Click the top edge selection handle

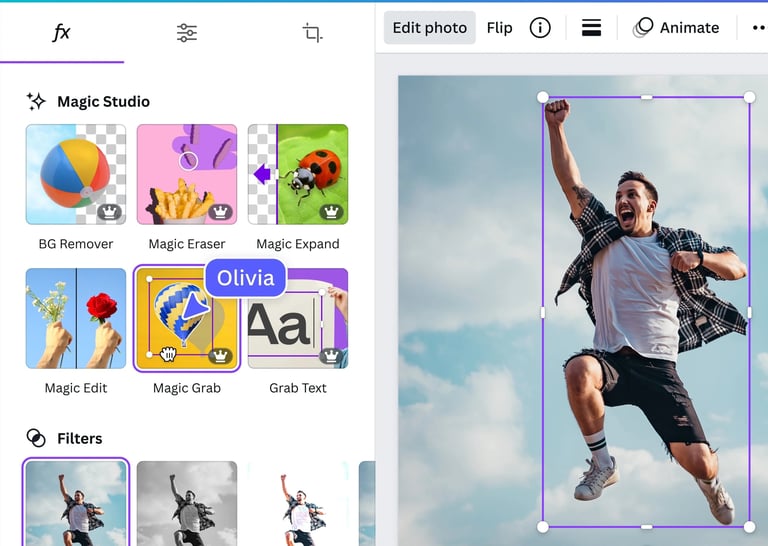tap(647, 97)
